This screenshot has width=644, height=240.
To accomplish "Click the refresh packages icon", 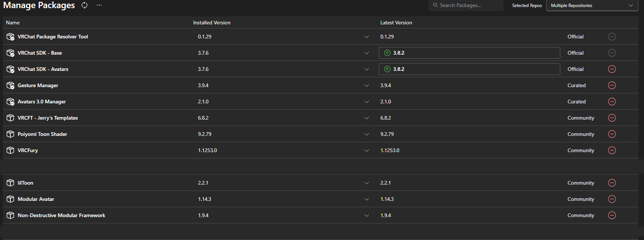I will click(84, 5).
